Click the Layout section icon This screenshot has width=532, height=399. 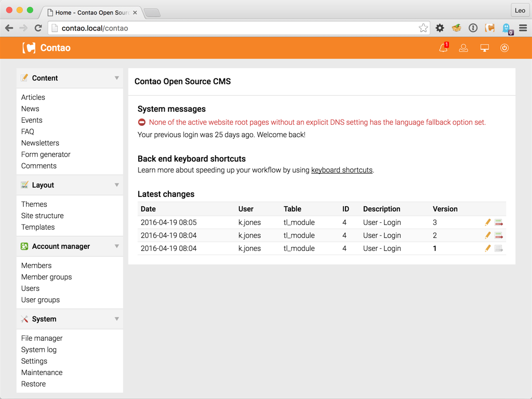pyautogui.click(x=24, y=185)
